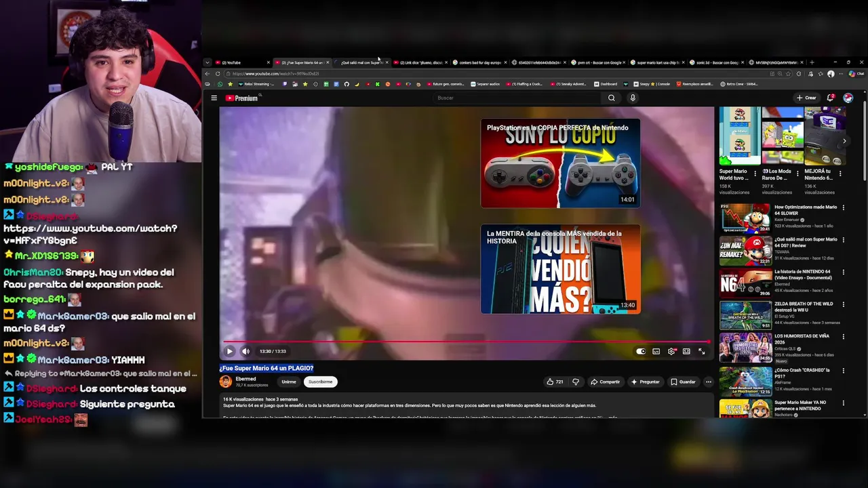Open more actions beside Guardar
Screen dimensions: 868x488
point(709,382)
